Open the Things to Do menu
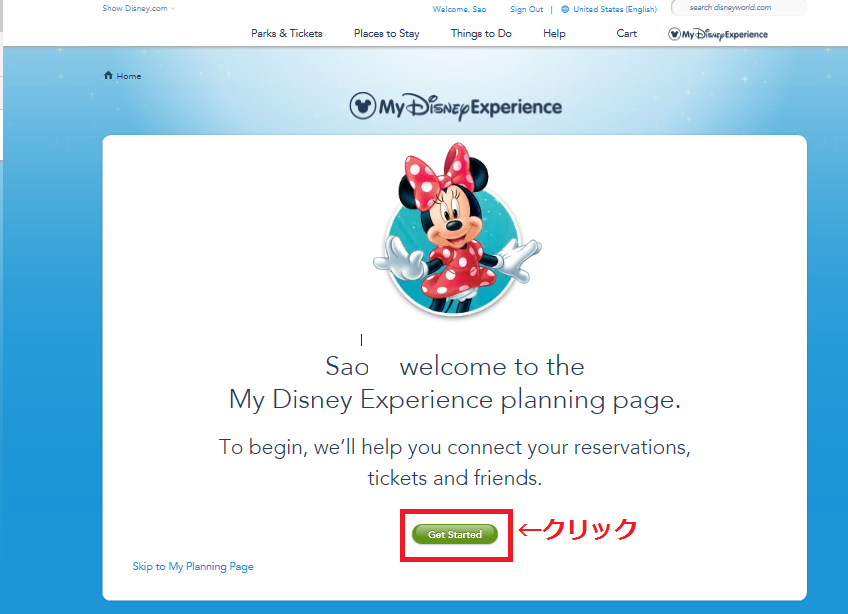 (481, 34)
